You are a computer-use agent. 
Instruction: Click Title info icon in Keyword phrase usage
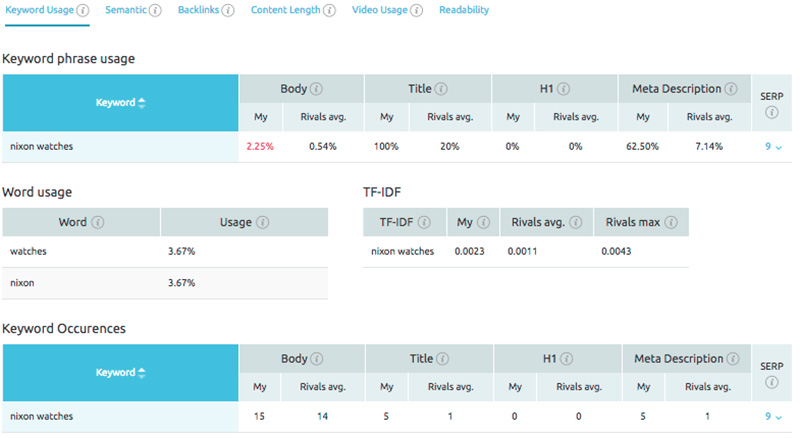click(x=441, y=89)
